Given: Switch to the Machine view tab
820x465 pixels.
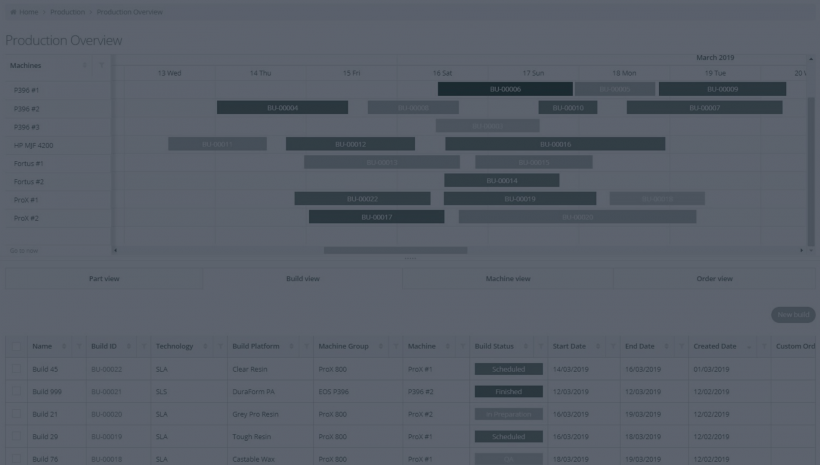Looking at the screenshot, I should [x=508, y=279].
